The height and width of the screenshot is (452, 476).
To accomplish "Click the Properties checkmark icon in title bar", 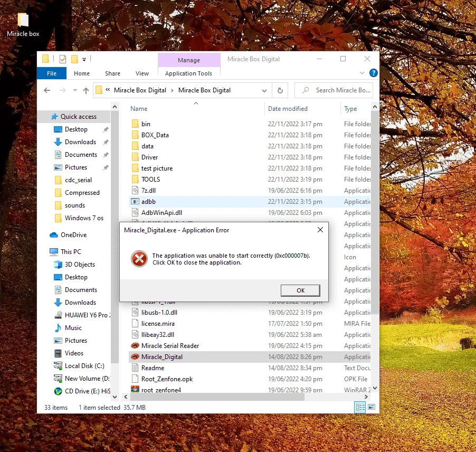I will (63, 59).
